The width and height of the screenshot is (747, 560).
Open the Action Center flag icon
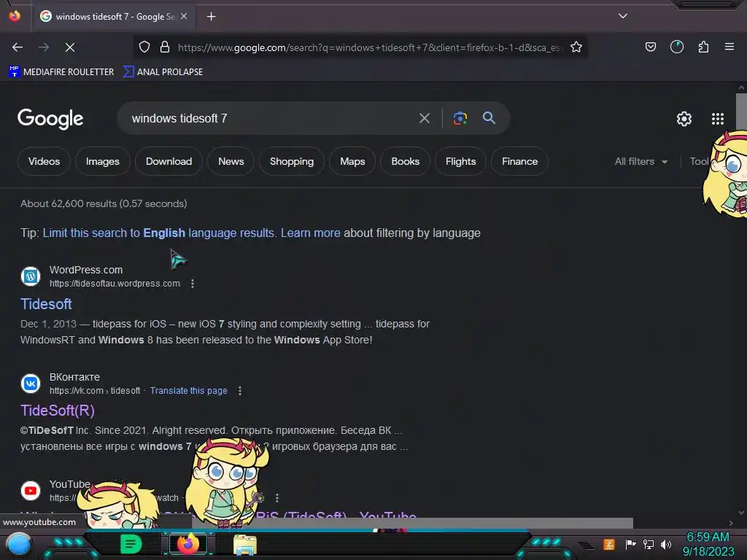631,544
